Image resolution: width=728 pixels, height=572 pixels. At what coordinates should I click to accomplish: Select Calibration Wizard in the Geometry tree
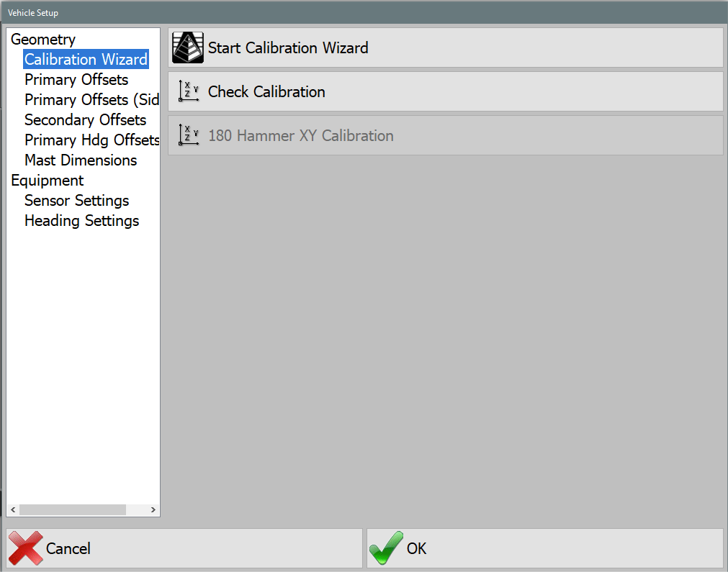(85, 59)
